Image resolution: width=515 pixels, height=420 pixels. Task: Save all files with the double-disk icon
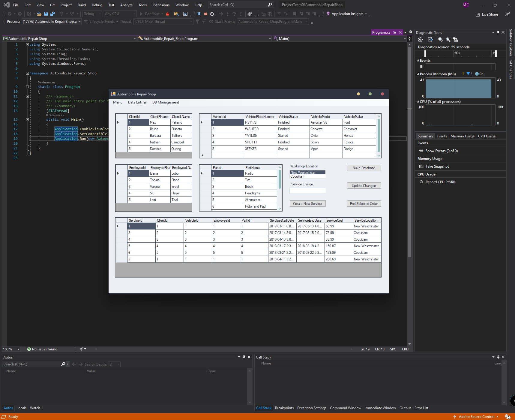tap(52, 14)
